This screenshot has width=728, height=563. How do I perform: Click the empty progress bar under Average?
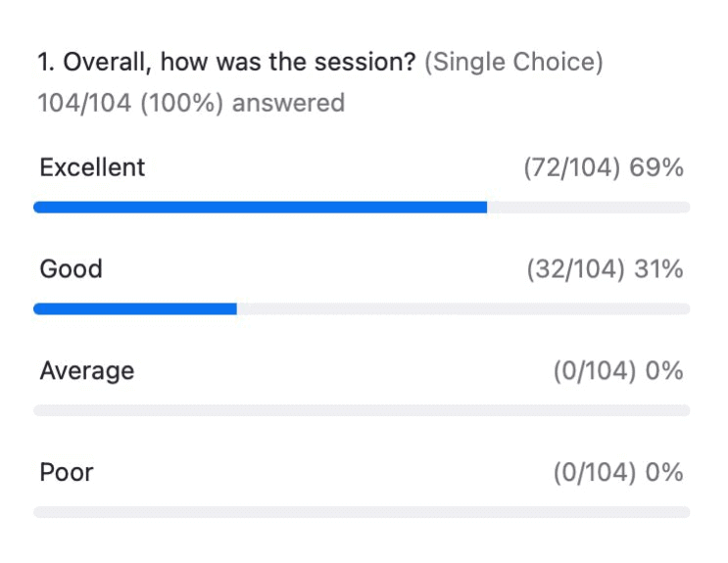pos(362,410)
